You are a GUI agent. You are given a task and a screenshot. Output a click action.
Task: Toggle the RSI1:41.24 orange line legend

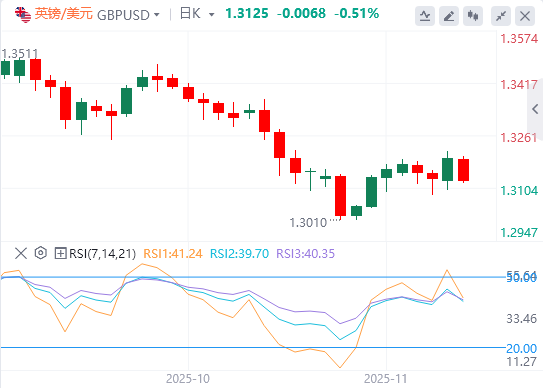coord(173,254)
